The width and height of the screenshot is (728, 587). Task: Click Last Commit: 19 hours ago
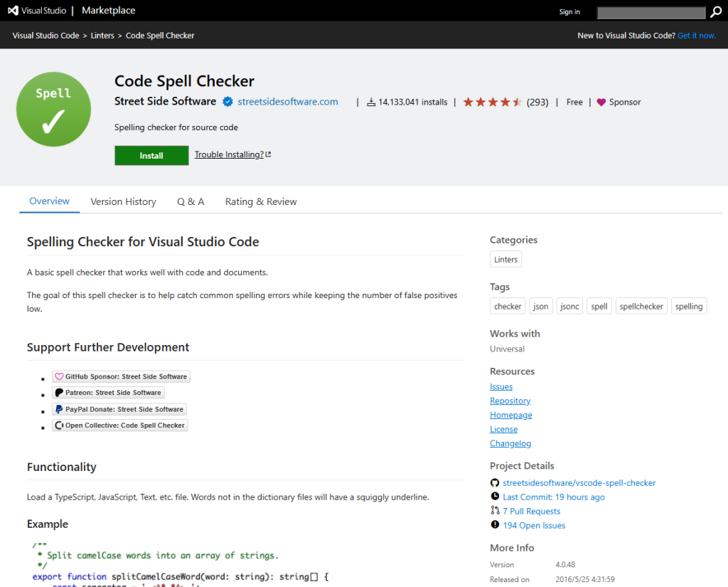553,497
